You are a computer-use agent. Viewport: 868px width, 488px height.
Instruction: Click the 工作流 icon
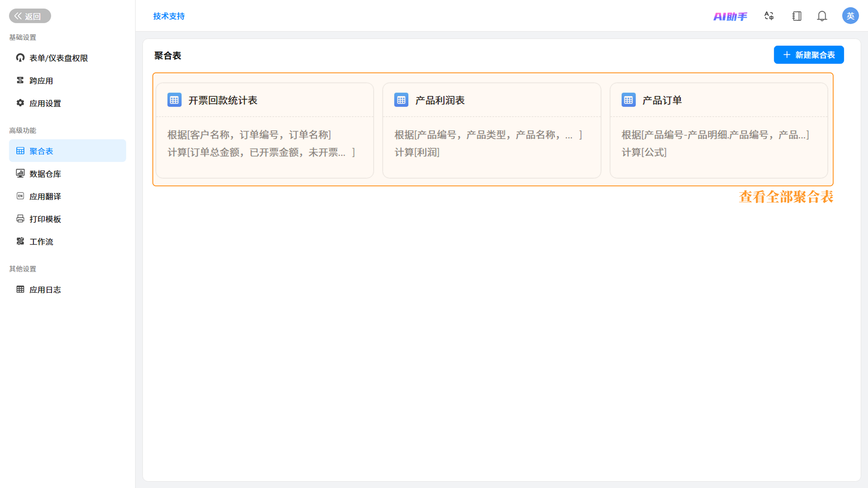click(x=20, y=241)
